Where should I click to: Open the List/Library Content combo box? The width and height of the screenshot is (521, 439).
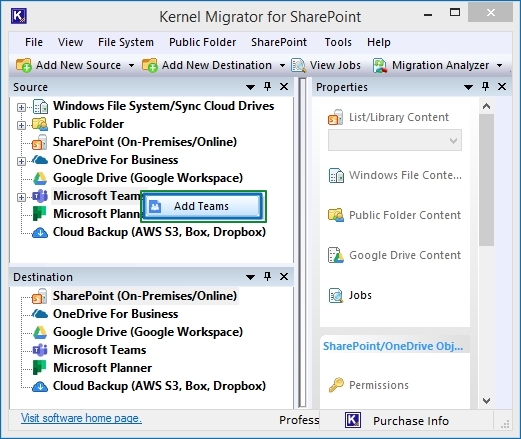tap(395, 140)
